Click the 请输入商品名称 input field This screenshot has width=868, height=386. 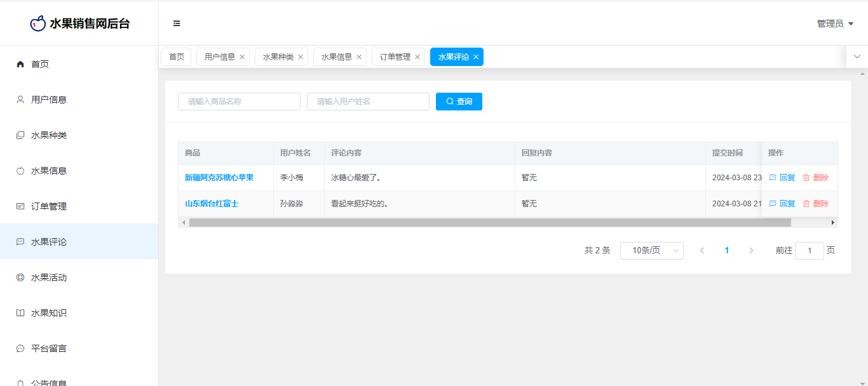point(239,102)
